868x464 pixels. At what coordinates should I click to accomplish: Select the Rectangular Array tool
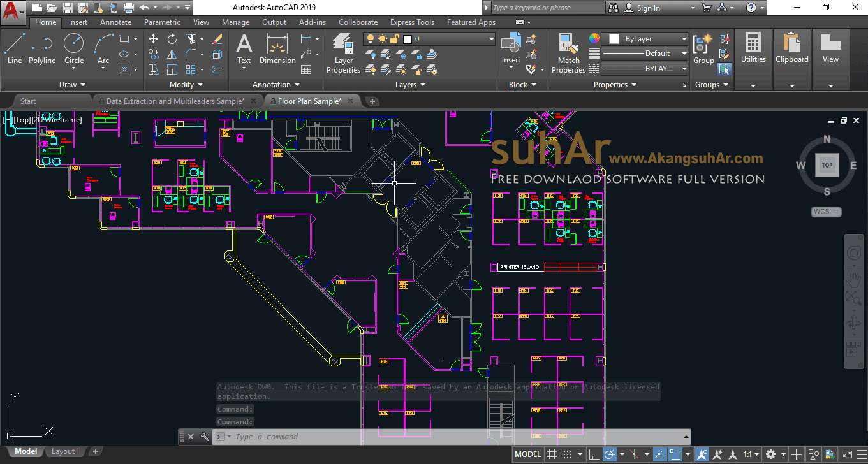(x=191, y=69)
